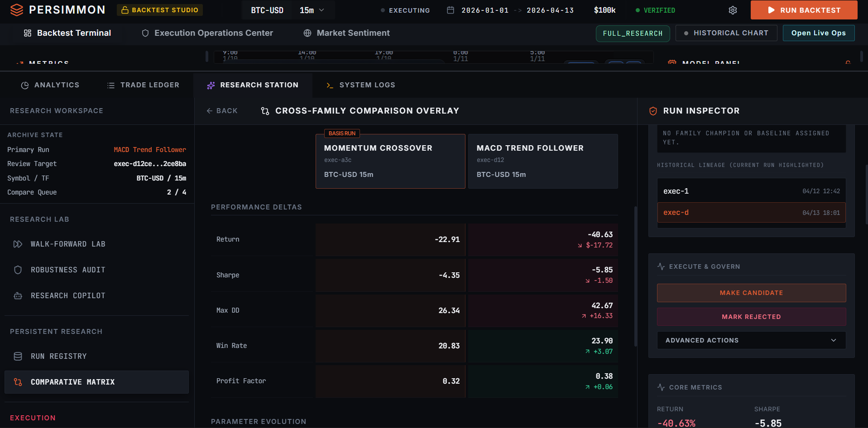Click the Open Live Ops button
This screenshot has height=428, width=868.
tap(818, 33)
